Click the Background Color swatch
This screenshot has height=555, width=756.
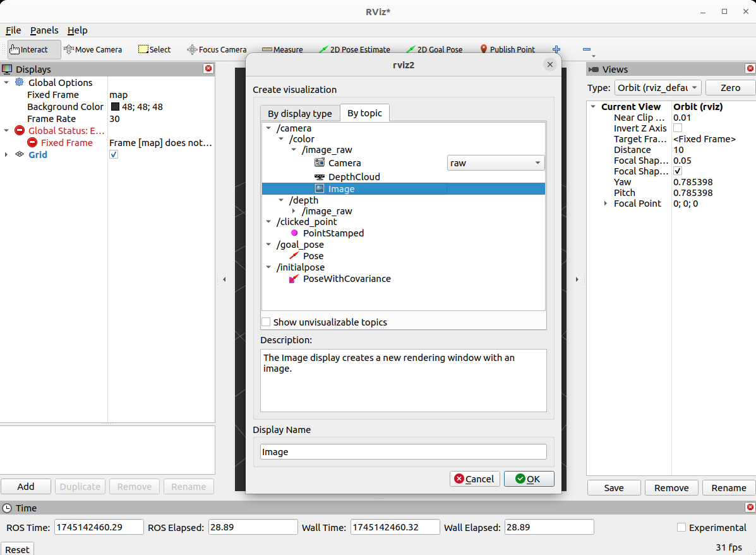pyautogui.click(x=115, y=107)
